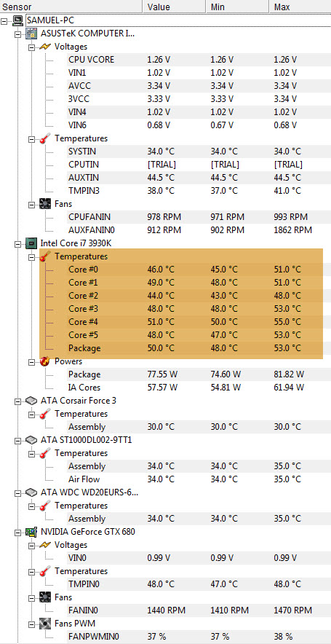The image size is (331, 644).
Task: Collapse the ASUSTeK COMPUTER node
Action: [x=17, y=34]
